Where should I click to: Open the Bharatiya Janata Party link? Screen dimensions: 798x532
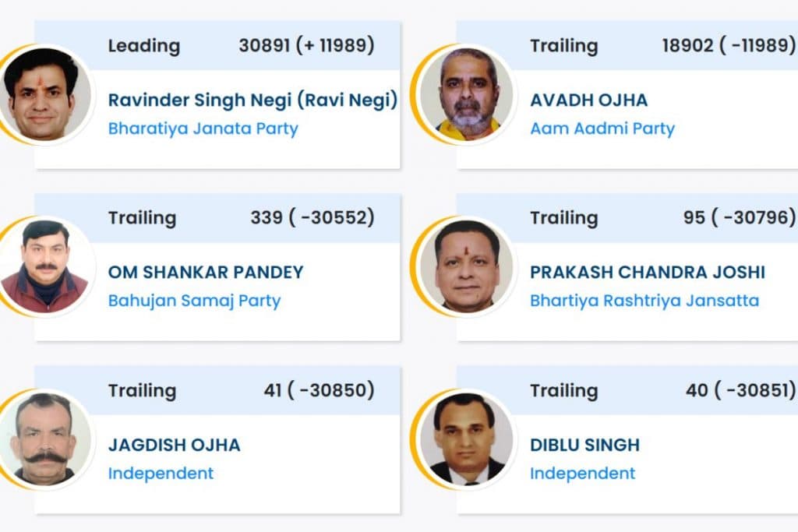[201, 129]
